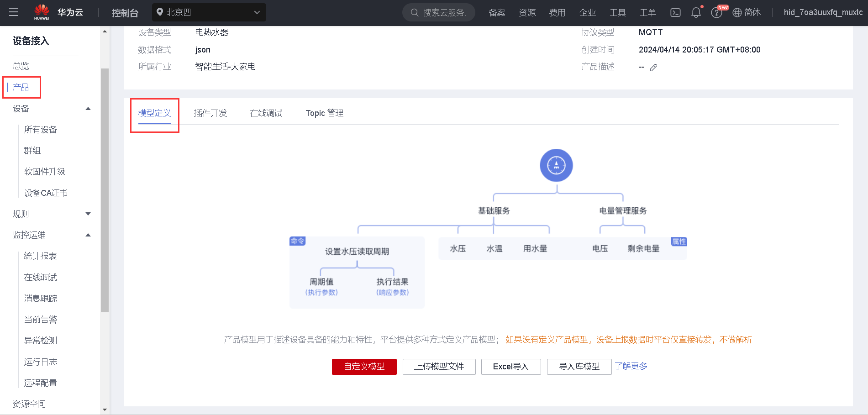Viewport: 868px width, 415px height.
Task: Select the 基础服务 node in model diagram
Action: click(x=494, y=211)
